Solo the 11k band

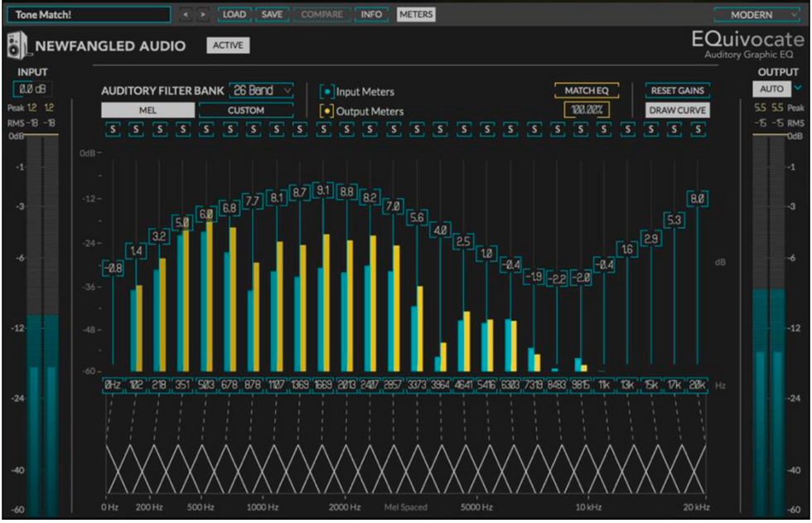604,129
